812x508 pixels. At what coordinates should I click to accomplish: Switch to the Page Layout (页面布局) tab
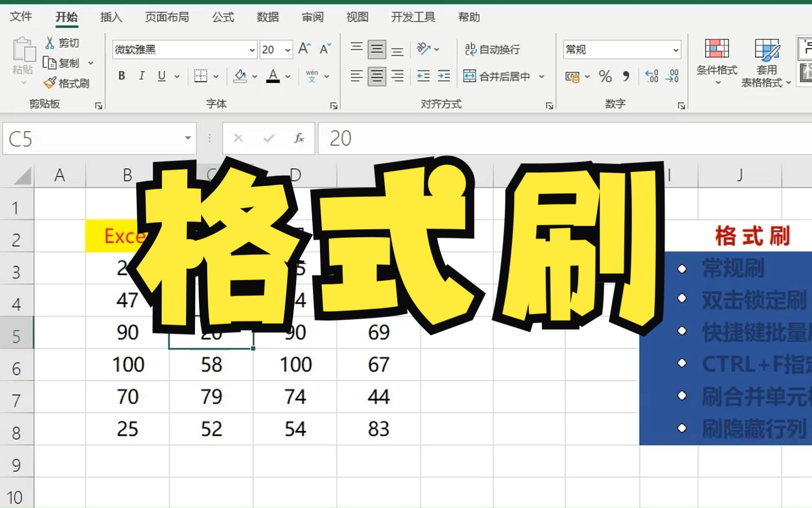(167, 17)
